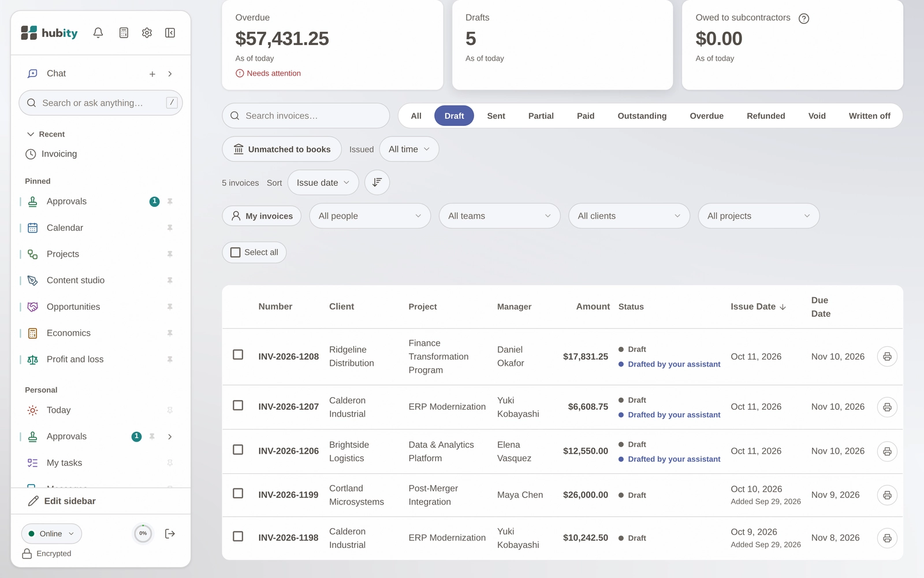Screen dimensions: 924x578
Task: Switch to the Overdue tab
Action: click(x=706, y=116)
